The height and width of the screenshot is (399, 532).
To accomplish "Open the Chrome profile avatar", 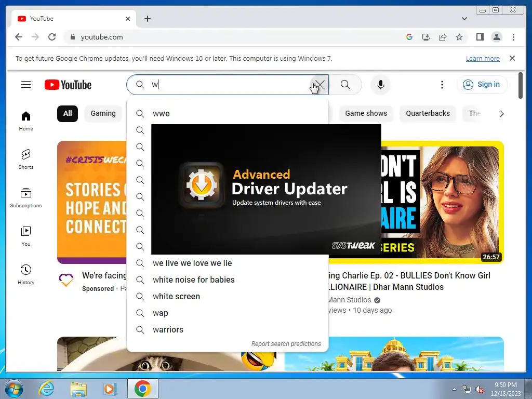I will [x=496, y=37].
